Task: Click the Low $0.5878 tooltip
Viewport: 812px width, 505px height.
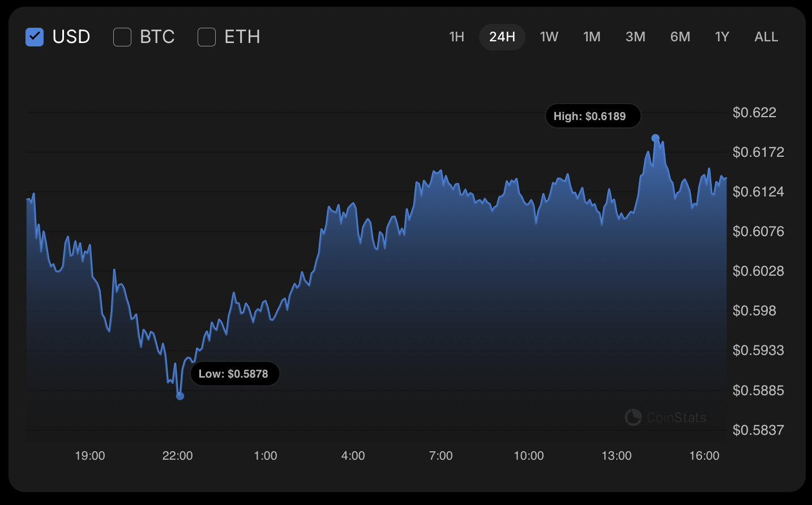Action: pos(235,373)
